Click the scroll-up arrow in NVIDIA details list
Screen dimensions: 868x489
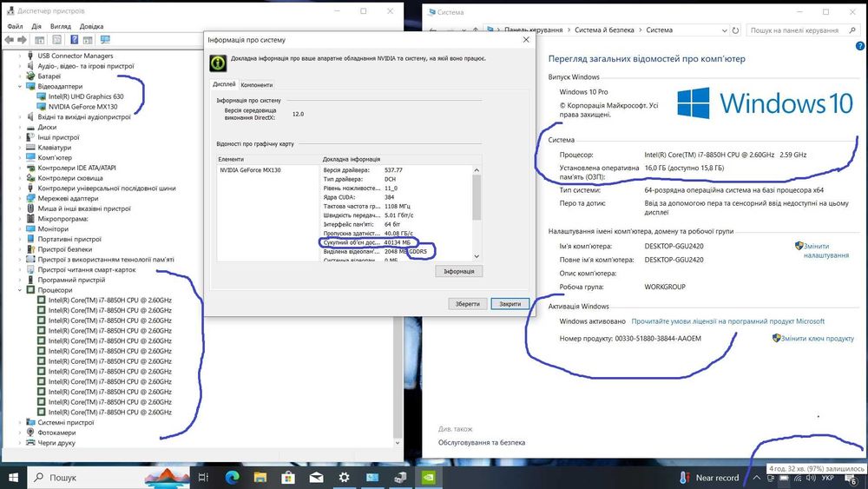pos(477,170)
